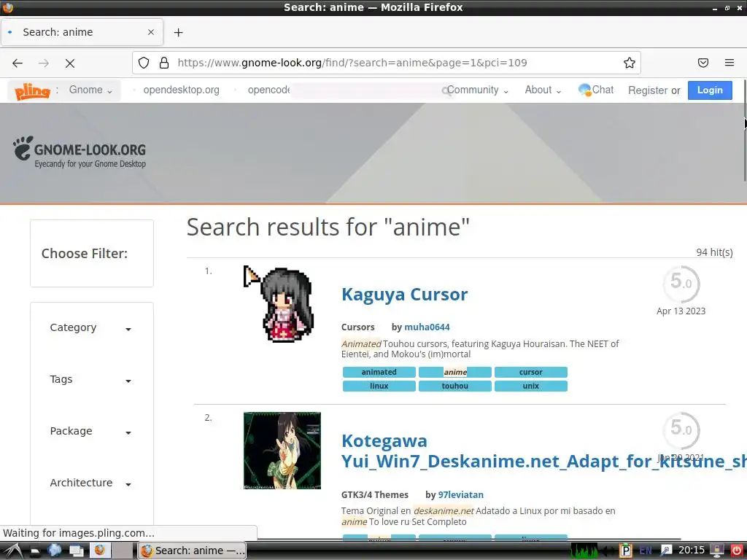The height and width of the screenshot is (560, 747).
Task: Open the LXDE start menu icon
Action: (x=12, y=551)
